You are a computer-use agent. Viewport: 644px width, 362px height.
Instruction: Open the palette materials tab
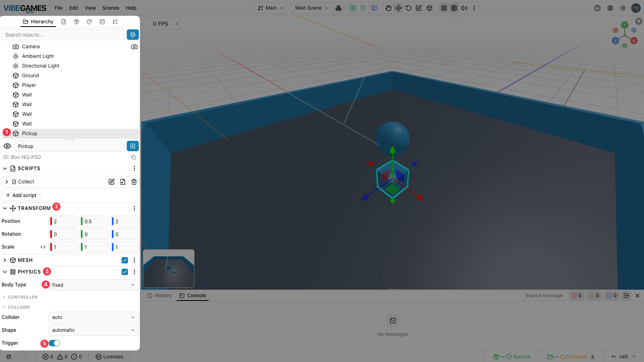pyautogui.click(x=89, y=22)
